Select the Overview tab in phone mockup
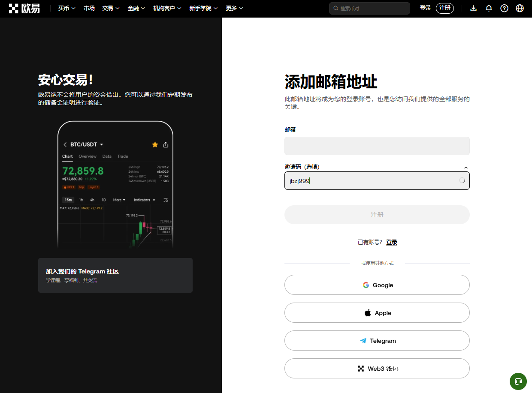 pyautogui.click(x=88, y=156)
